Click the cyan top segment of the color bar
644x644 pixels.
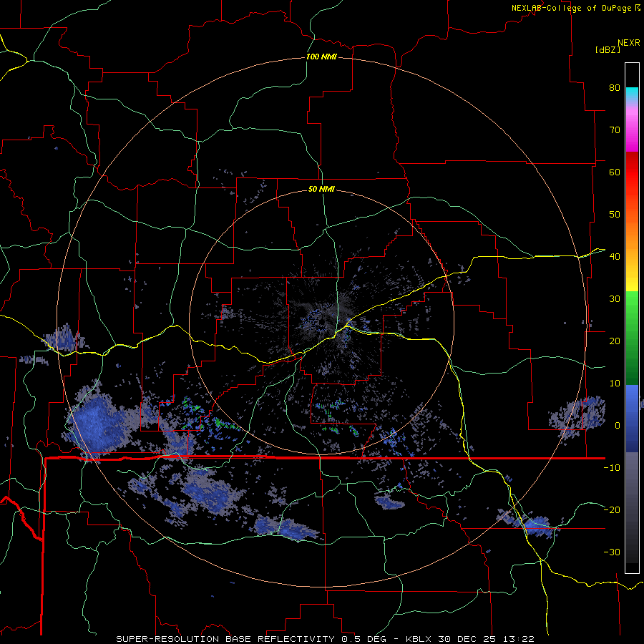point(632,95)
